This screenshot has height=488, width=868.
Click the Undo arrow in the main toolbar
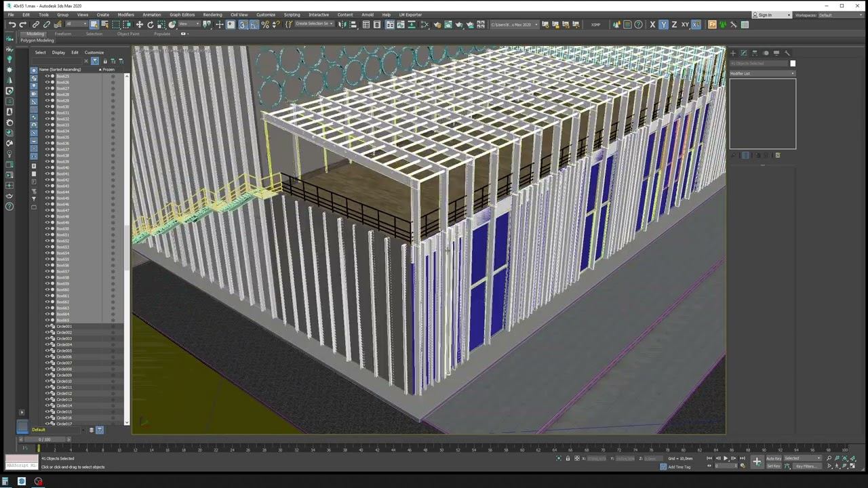pyautogui.click(x=12, y=24)
